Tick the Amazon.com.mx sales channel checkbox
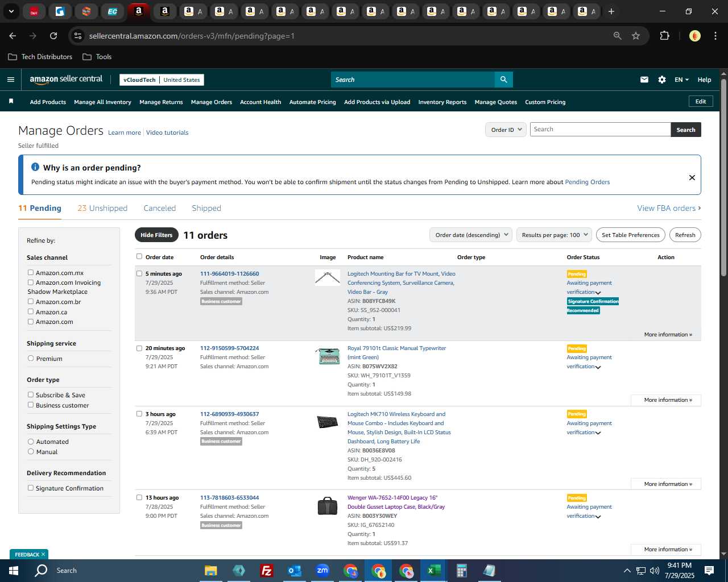The height and width of the screenshot is (582, 728). [31, 273]
